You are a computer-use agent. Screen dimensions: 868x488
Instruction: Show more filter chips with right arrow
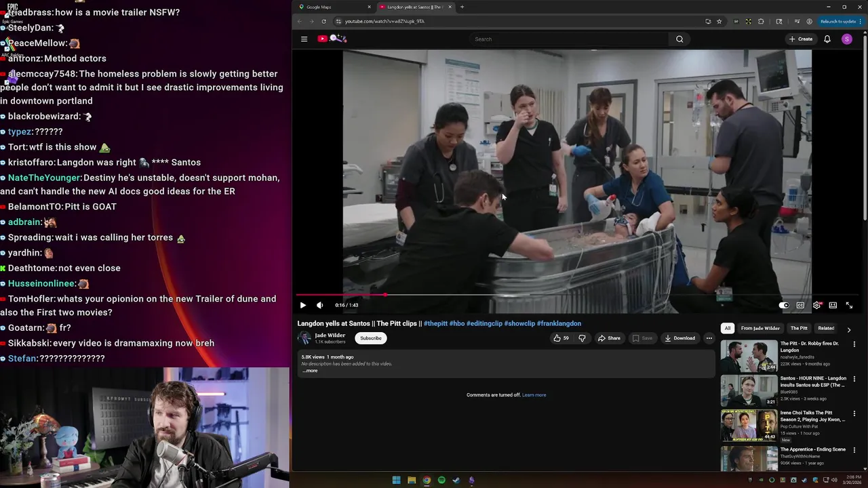pyautogui.click(x=849, y=329)
